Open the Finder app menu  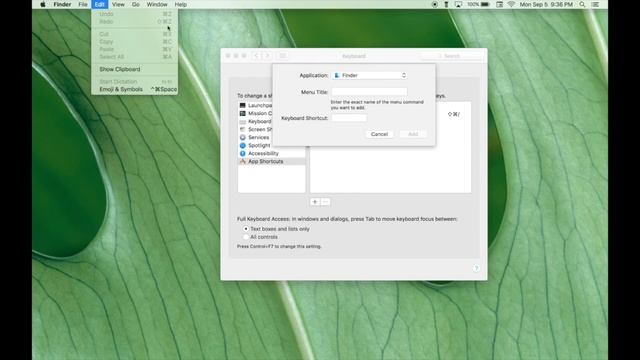[62, 4]
